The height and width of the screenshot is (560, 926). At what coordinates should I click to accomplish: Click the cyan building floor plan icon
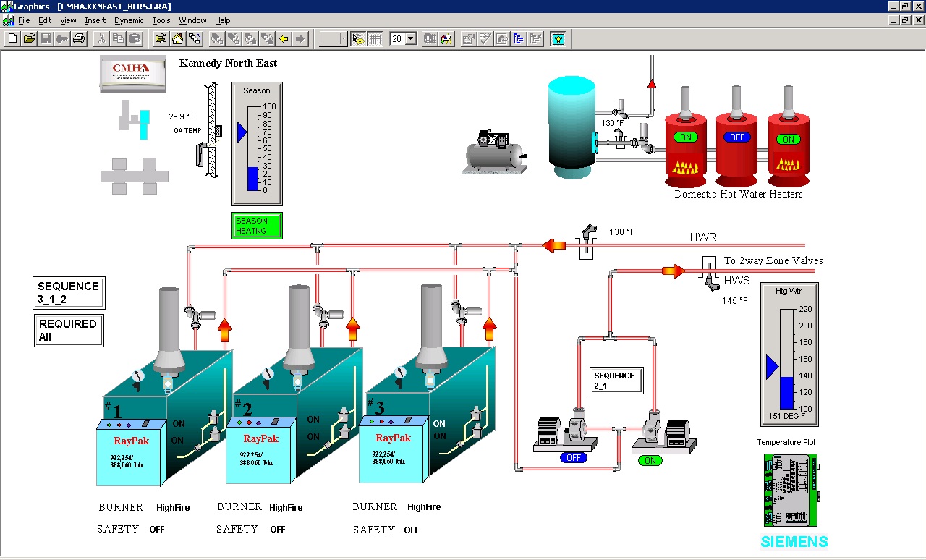[x=135, y=120]
